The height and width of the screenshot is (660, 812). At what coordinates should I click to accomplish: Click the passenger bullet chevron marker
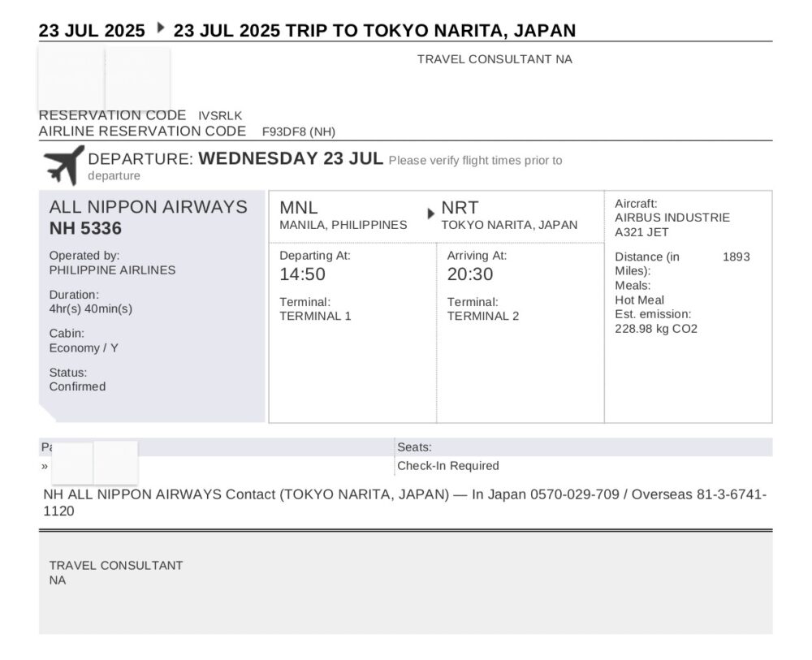click(45, 467)
